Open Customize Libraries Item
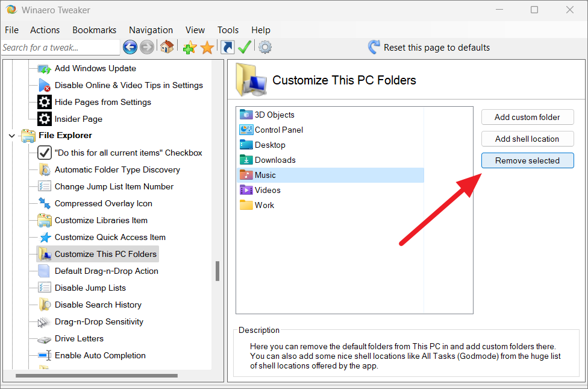588x389 pixels. coord(101,220)
